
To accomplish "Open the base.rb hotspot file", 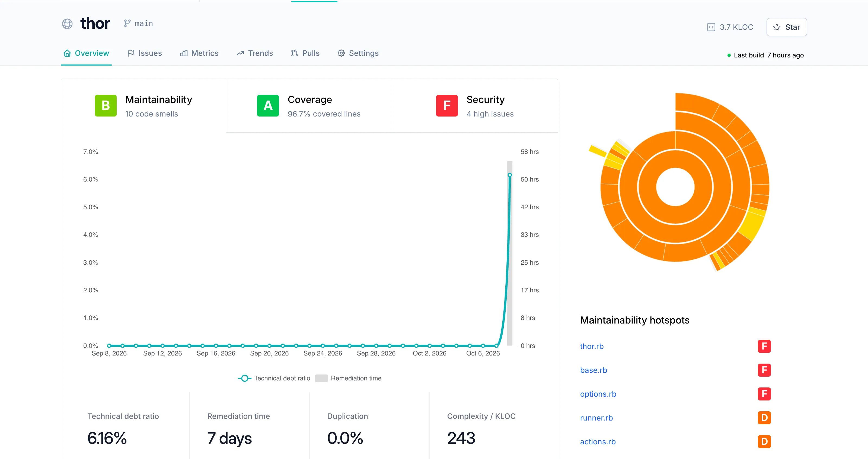I will click(593, 370).
